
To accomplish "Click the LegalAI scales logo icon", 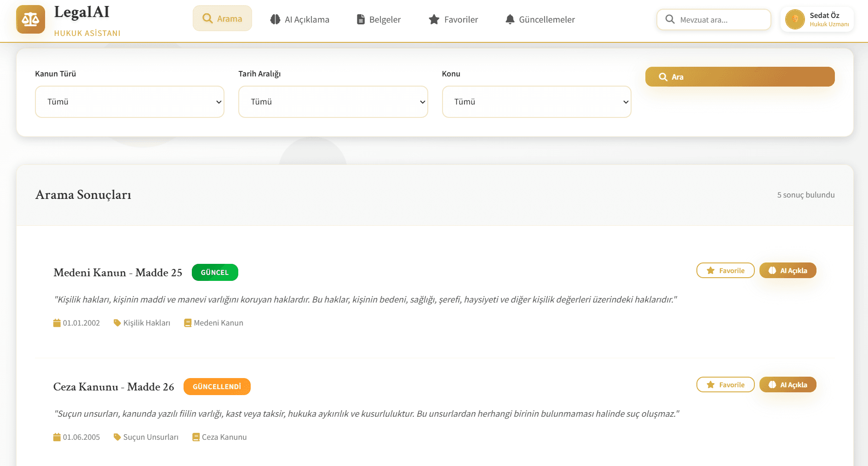I will (30, 19).
